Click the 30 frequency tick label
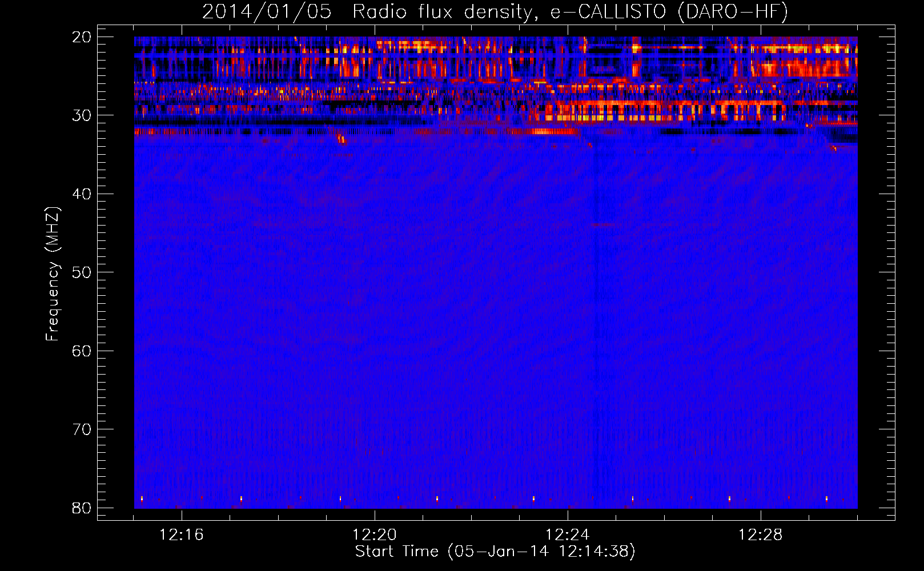 pyautogui.click(x=82, y=115)
